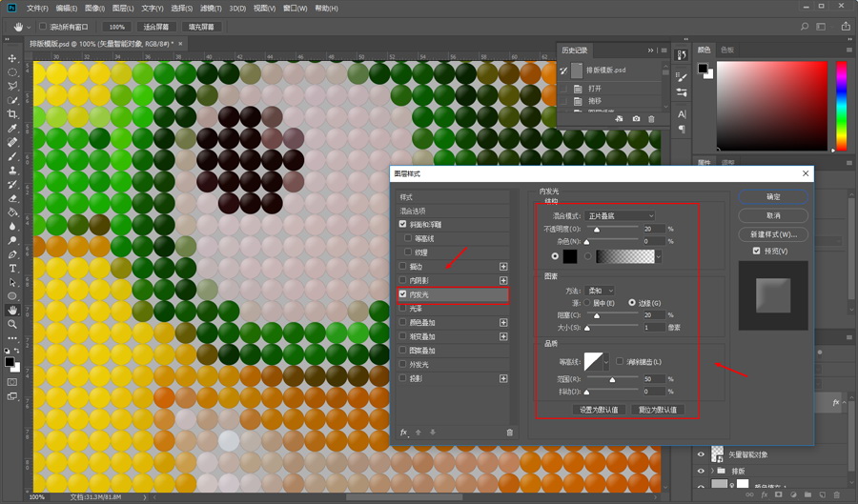Screen dimensions: 858x504
Task: Select the Crop tool in toolbar
Action: (12, 114)
